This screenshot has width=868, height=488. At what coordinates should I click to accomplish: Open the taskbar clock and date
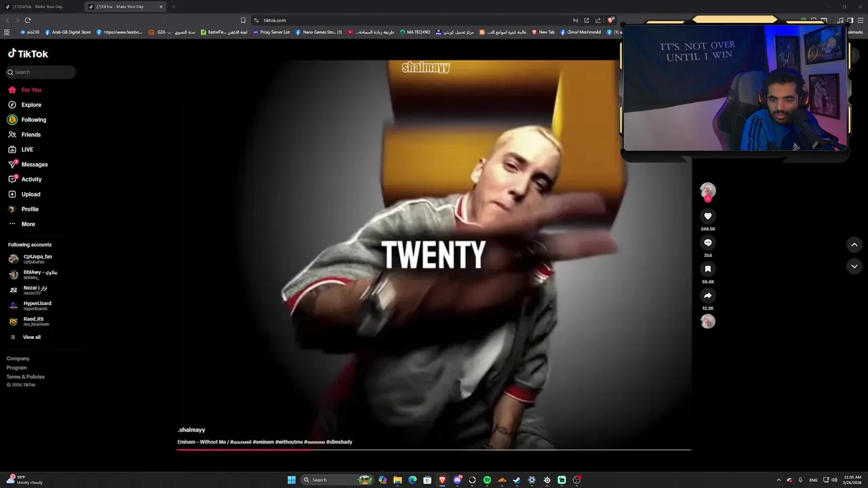[x=854, y=480]
